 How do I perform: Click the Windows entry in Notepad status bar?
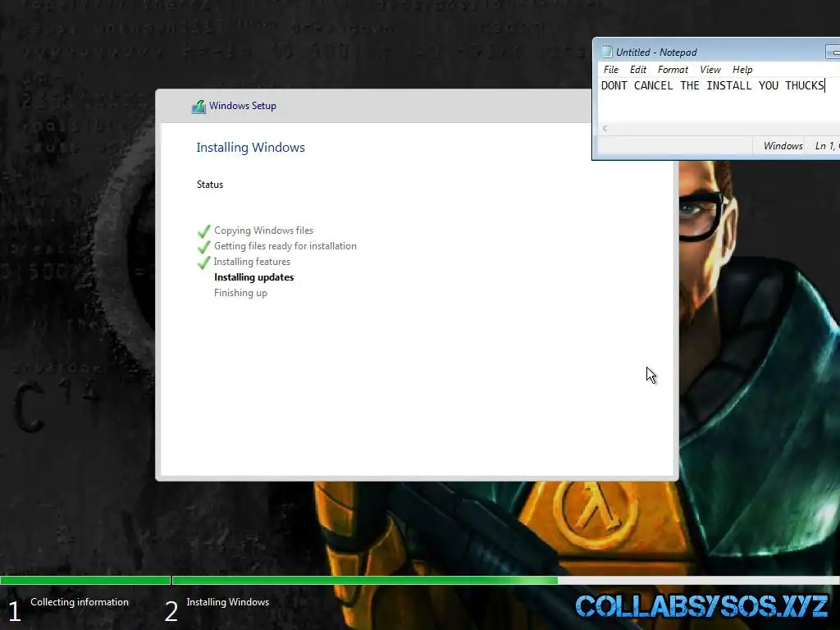pyautogui.click(x=783, y=146)
